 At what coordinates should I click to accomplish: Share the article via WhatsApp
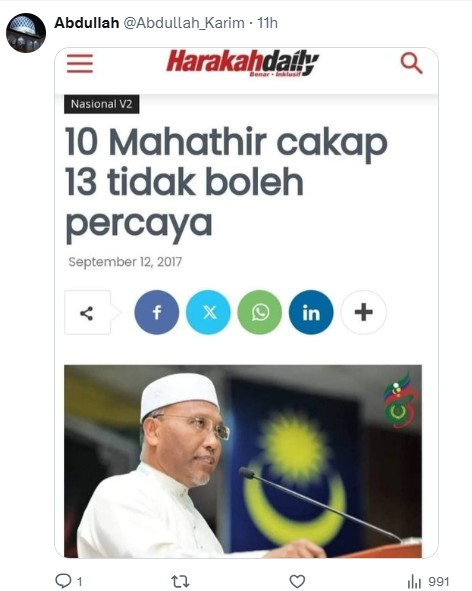(x=260, y=312)
